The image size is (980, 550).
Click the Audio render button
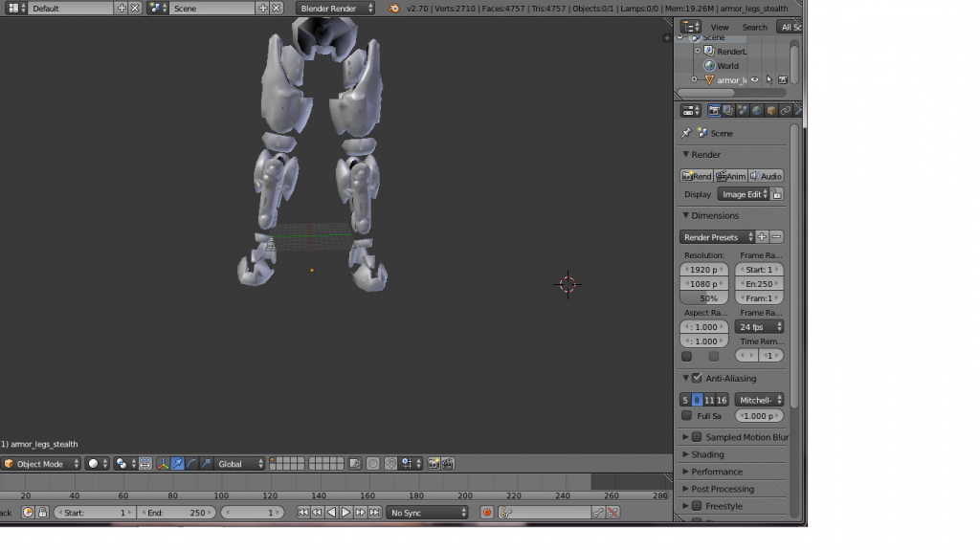(766, 176)
